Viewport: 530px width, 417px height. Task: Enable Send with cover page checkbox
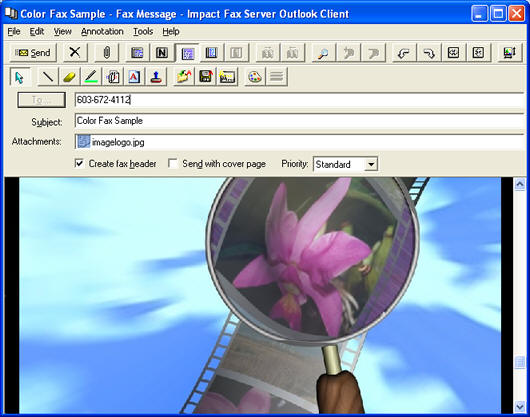point(172,164)
